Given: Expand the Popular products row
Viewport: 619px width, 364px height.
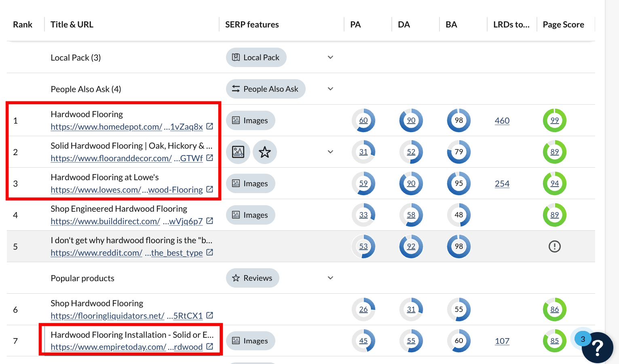Looking at the screenshot, I should coord(330,278).
